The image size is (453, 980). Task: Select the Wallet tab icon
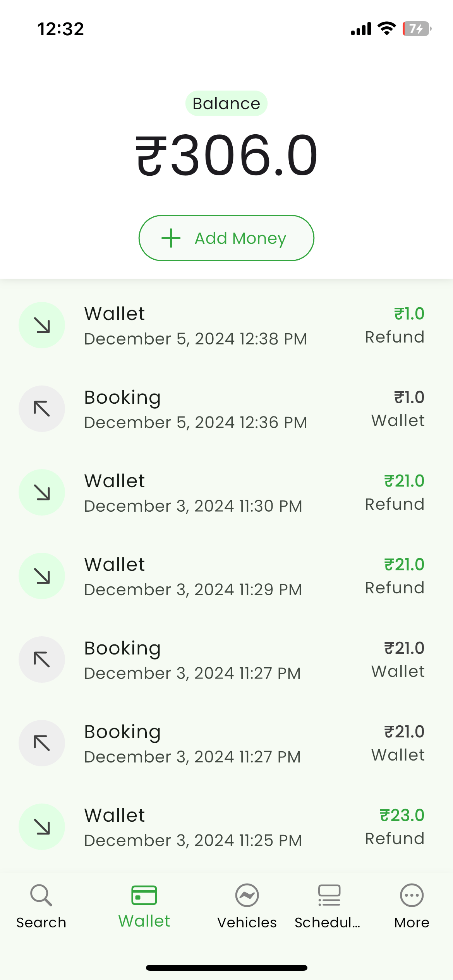[144, 895]
